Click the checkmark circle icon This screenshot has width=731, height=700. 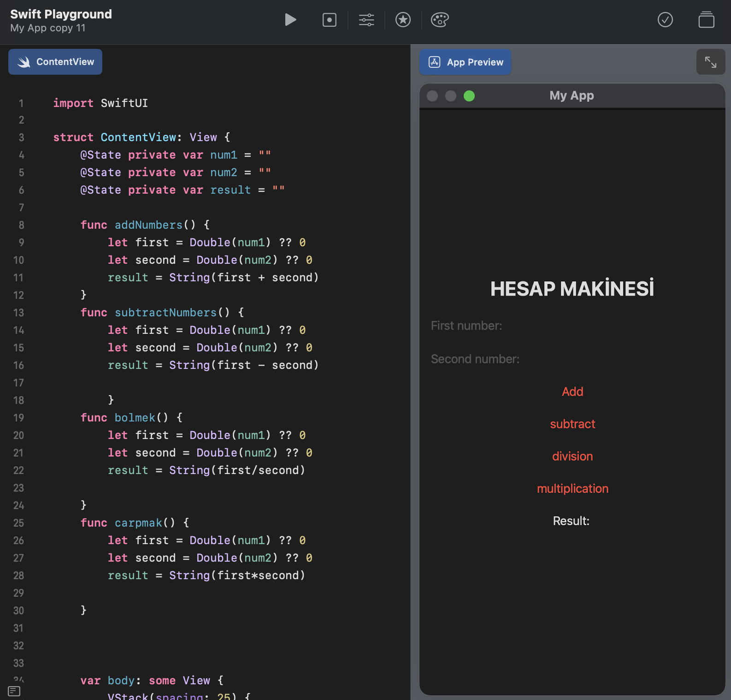pyautogui.click(x=665, y=20)
